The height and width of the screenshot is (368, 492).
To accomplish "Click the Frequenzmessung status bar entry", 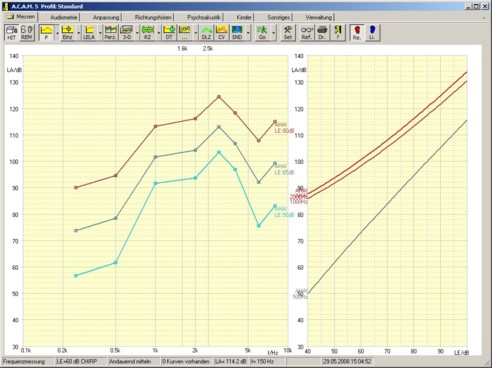I will [28, 361].
